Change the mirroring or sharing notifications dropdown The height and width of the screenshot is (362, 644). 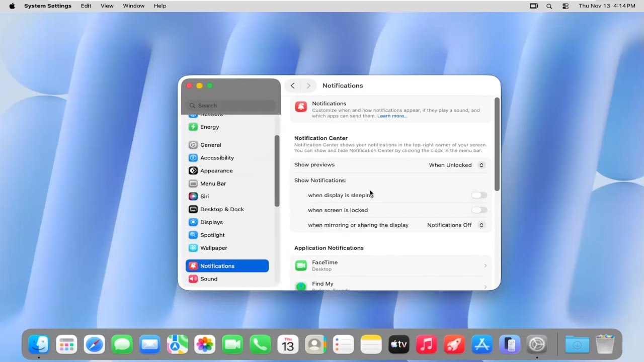pyautogui.click(x=456, y=225)
